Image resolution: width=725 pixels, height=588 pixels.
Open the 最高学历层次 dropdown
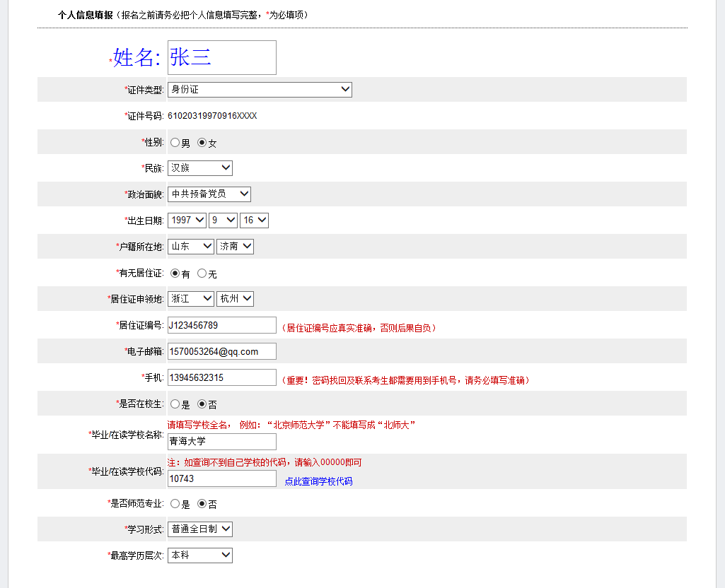(200, 555)
